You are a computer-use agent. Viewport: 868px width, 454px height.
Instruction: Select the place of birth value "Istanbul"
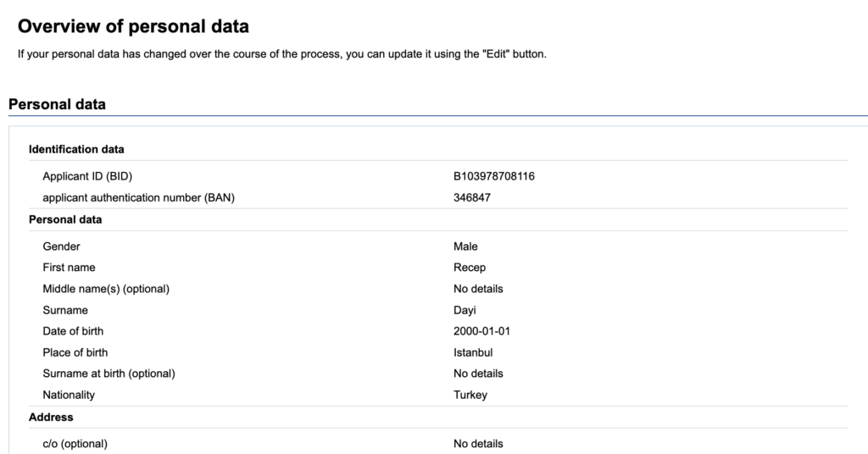click(x=473, y=352)
